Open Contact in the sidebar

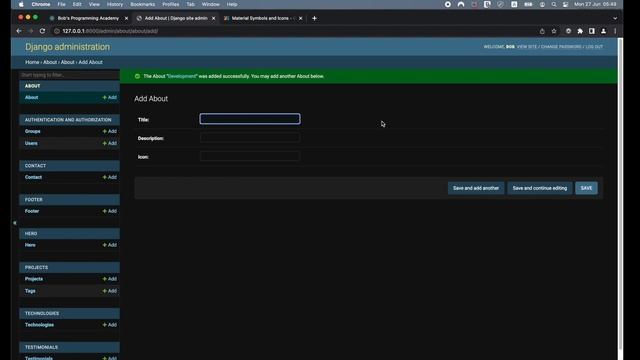click(33, 178)
